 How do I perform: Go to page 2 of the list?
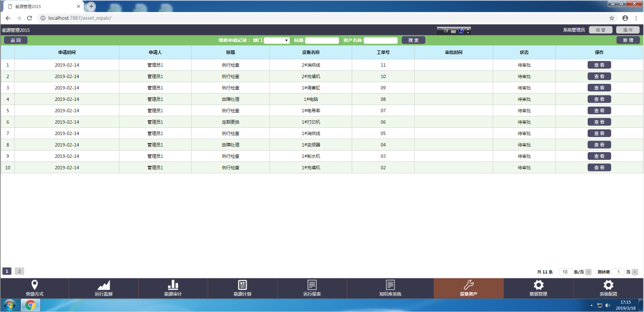tap(19, 271)
